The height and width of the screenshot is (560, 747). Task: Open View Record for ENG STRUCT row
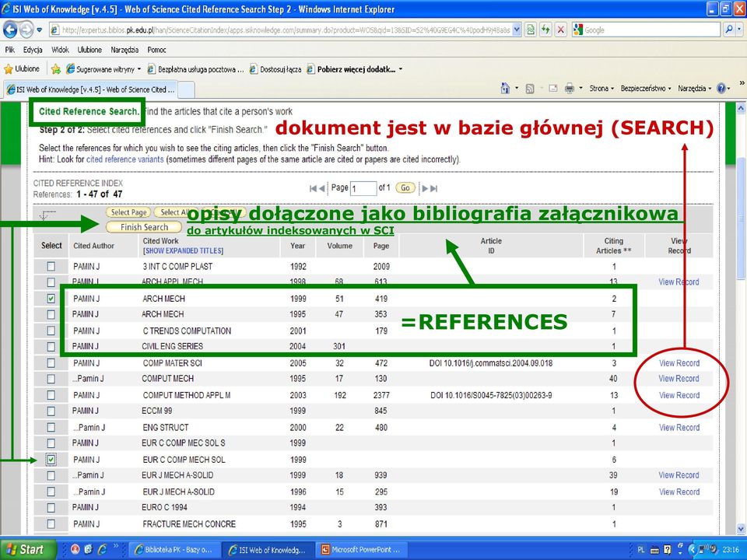(679, 428)
